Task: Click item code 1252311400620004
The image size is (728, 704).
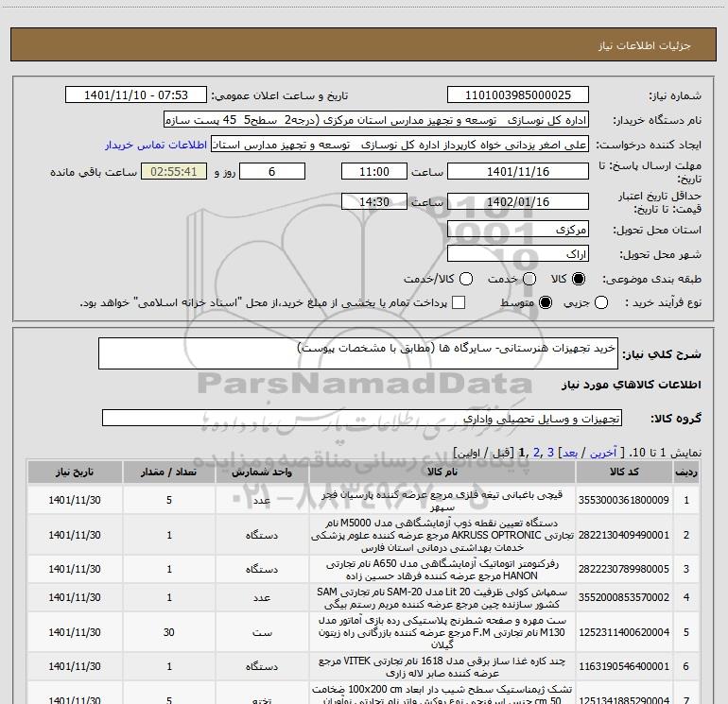Action: pyautogui.click(x=624, y=632)
